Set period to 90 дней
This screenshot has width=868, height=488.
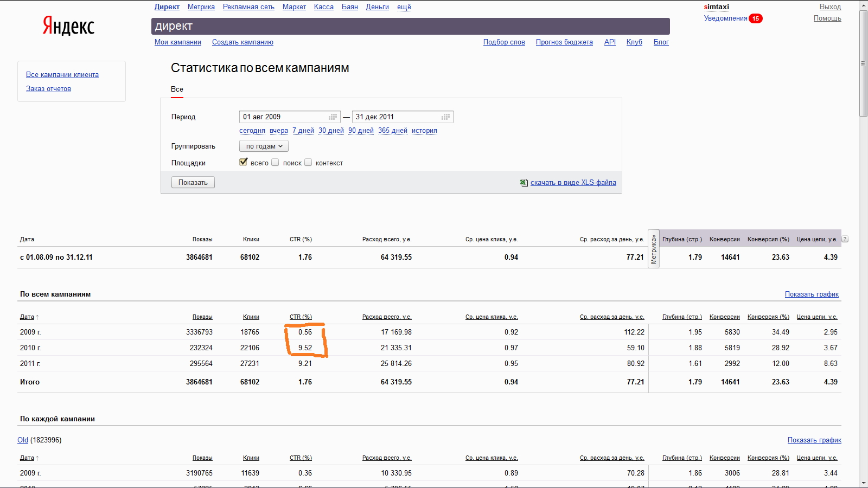tap(361, 131)
